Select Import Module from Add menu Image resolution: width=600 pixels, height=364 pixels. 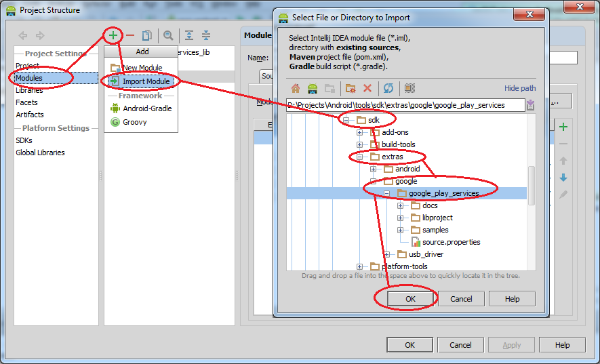(x=146, y=81)
